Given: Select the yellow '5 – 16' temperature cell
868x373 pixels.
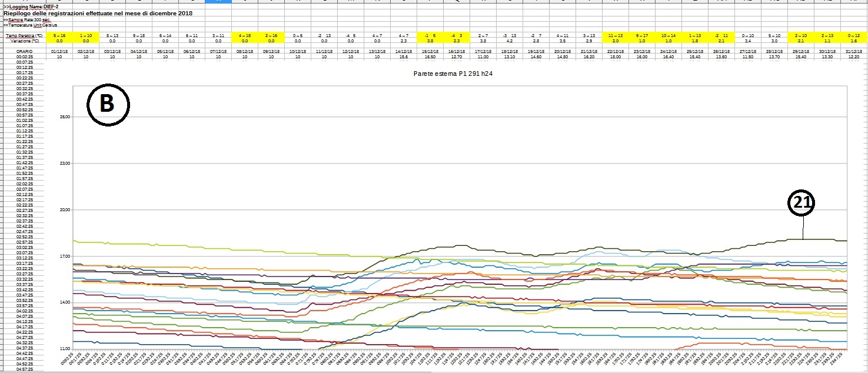Looking at the screenshot, I should [59, 36].
